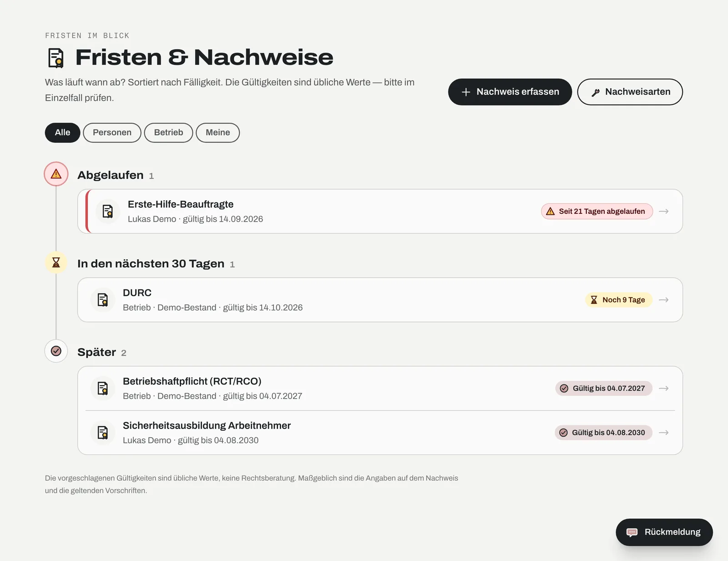Image resolution: width=728 pixels, height=561 pixels.
Task: Show only Meine entries
Action: (x=217, y=132)
